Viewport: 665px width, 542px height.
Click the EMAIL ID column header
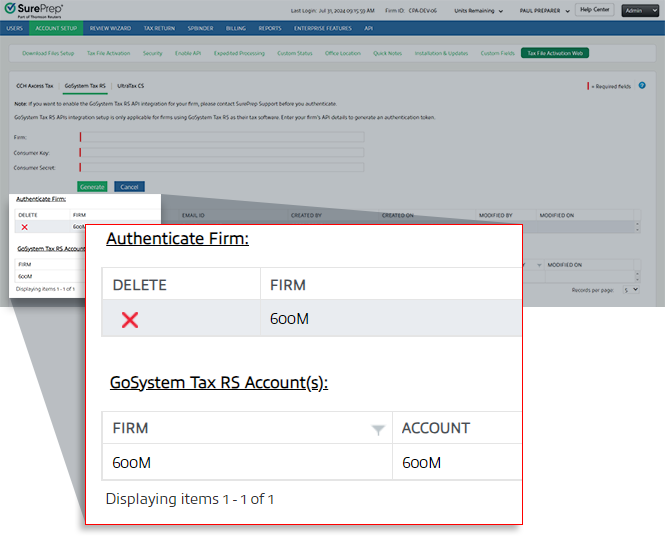(x=193, y=215)
